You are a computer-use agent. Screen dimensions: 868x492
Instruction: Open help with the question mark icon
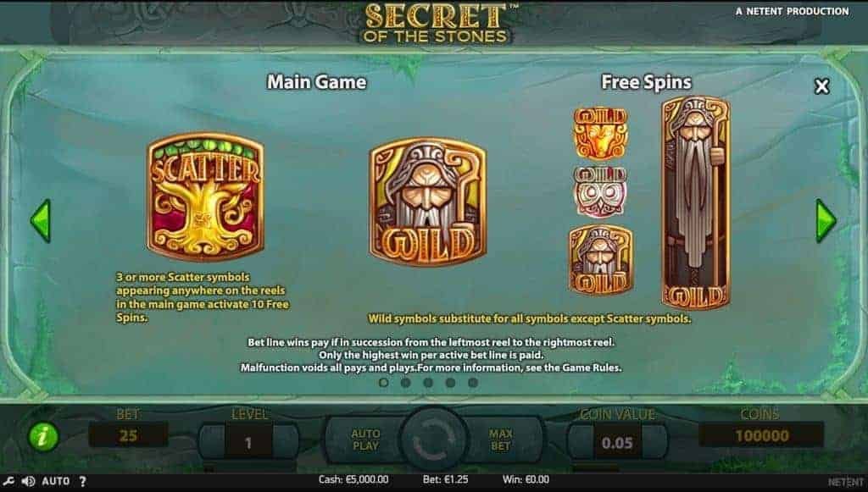pyautogui.click(x=82, y=481)
